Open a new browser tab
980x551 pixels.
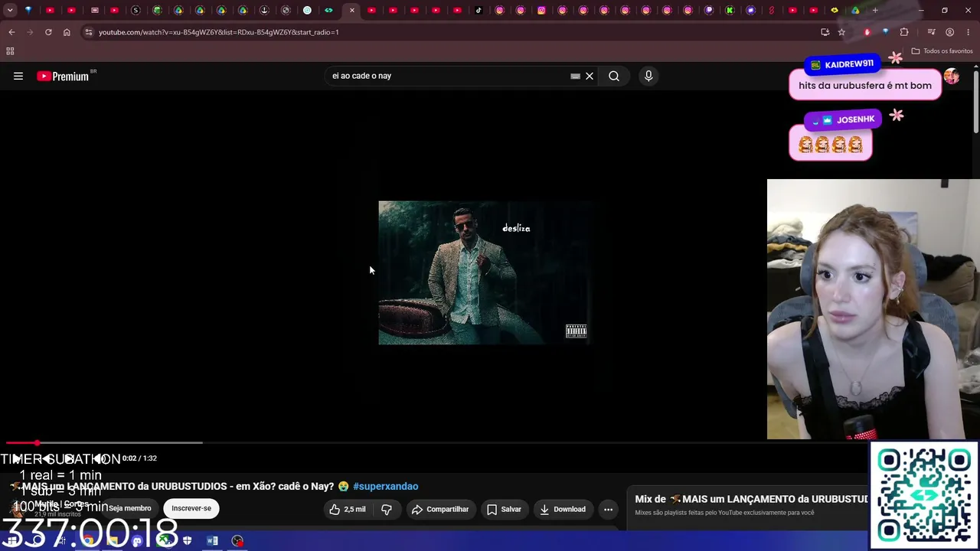point(875,10)
